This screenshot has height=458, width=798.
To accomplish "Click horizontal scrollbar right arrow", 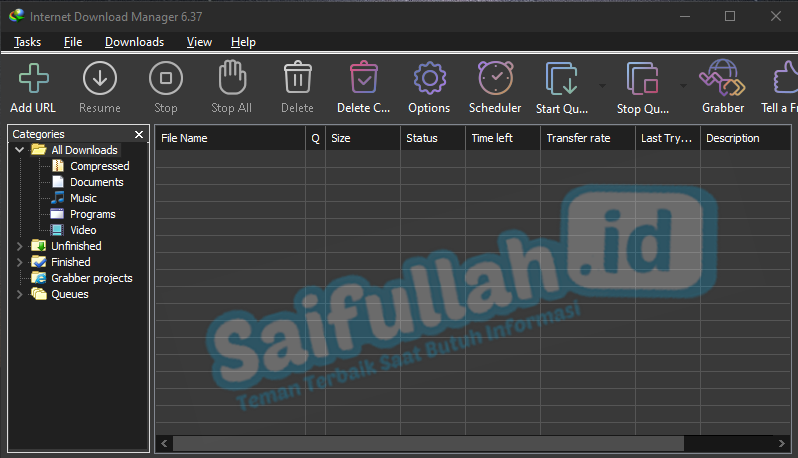I will pos(782,444).
